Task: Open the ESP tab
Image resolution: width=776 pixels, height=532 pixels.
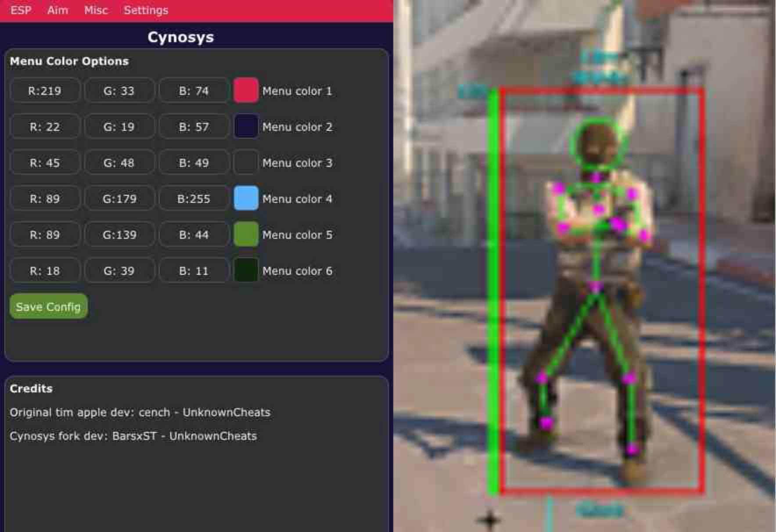Action: (21, 10)
